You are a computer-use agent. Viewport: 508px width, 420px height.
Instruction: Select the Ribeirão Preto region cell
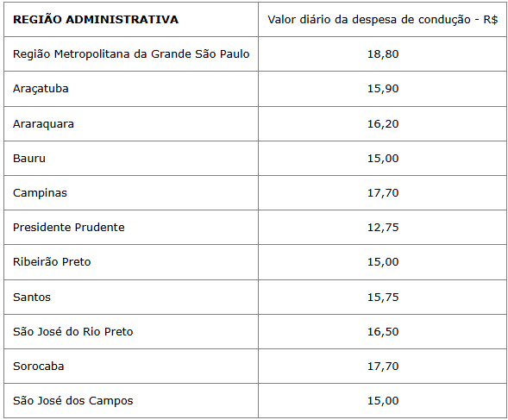(131, 262)
